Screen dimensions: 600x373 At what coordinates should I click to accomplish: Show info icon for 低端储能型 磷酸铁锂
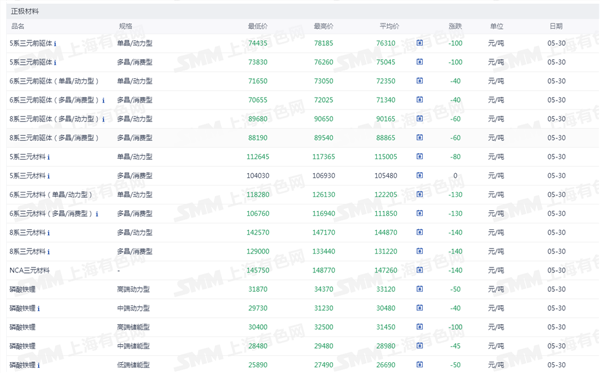click(x=39, y=365)
